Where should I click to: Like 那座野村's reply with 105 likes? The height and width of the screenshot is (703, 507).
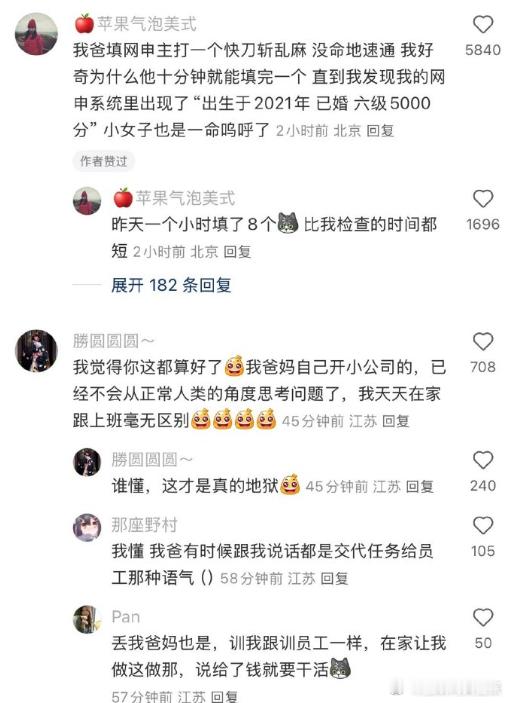(483, 525)
